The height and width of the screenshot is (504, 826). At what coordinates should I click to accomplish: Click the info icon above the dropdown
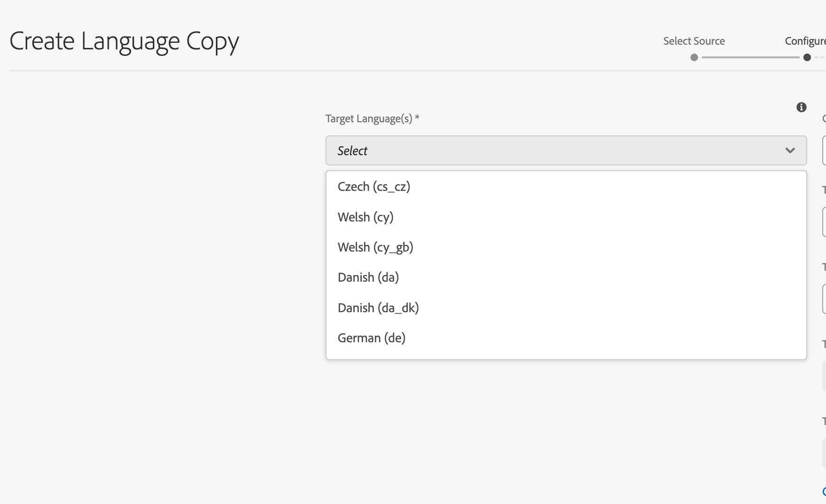[802, 107]
